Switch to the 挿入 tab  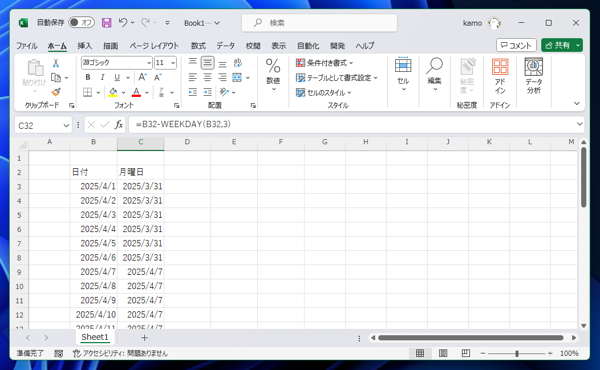(x=85, y=46)
